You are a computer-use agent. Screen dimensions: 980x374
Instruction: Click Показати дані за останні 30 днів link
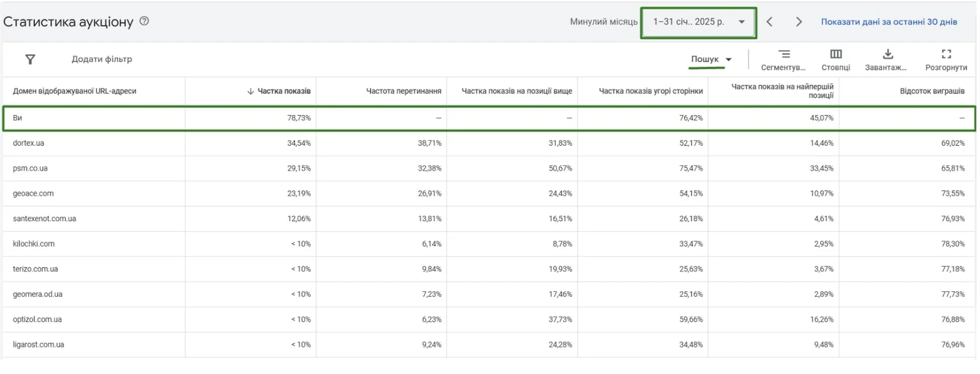889,21
